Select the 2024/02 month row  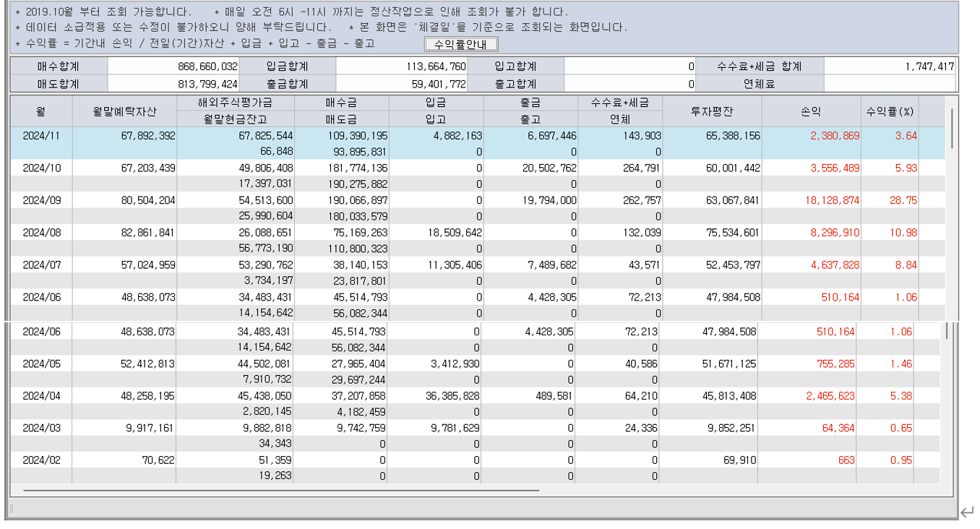point(40,460)
